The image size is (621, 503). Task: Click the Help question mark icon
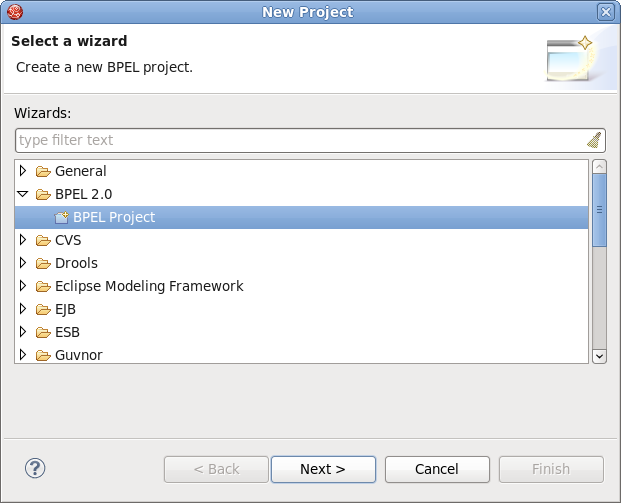pos(35,467)
